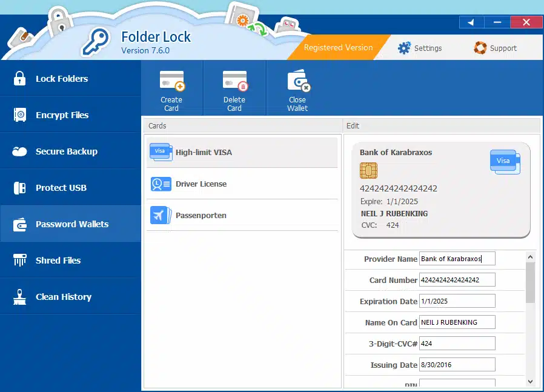The image size is (544, 392).
Task: Click the Secure Backup cloud icon
Action: (x=20, y=151)
